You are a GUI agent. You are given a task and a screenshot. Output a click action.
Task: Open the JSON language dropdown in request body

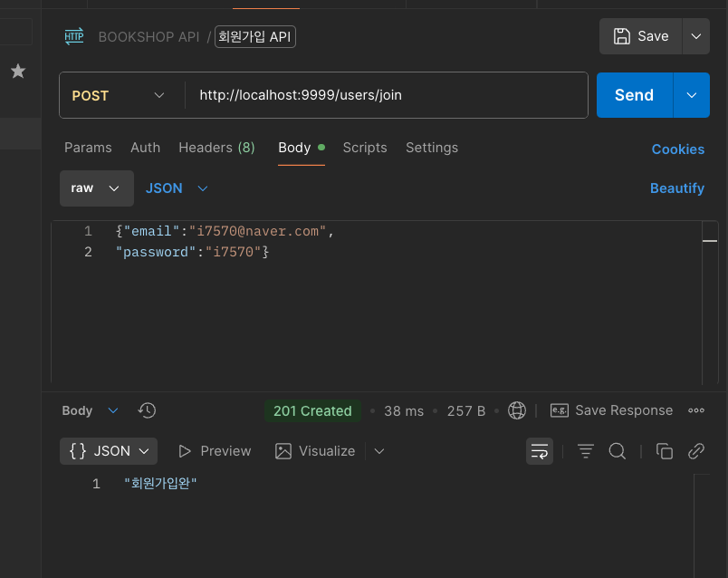177,188
